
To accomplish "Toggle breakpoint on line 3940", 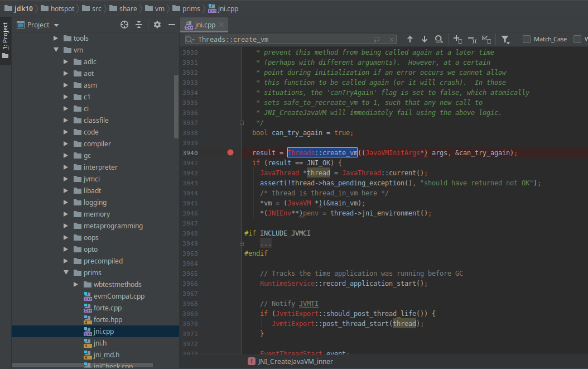I will [230, 152].
